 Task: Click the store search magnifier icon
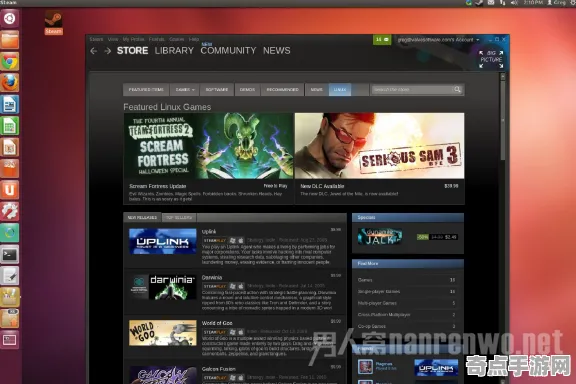click(457, 89)
